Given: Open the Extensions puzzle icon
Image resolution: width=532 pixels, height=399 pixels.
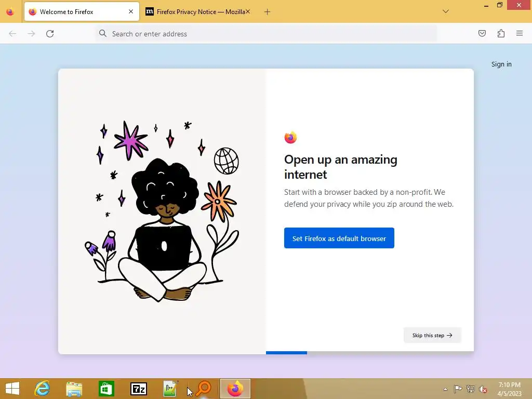Looking at the screenshot, I should [501, 33].
